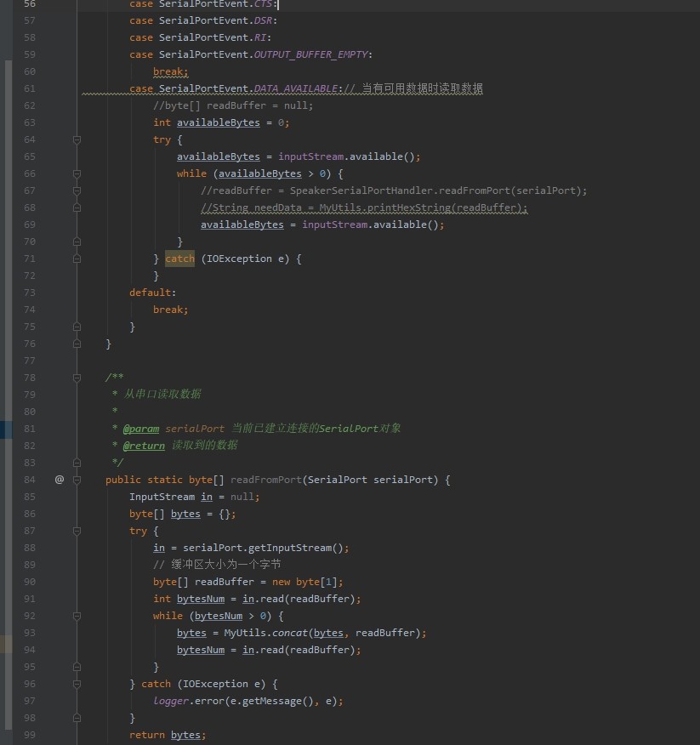This screenshot has width=700, height=745.
Task: Click the underlined break statement on line 60
Action: pos(171,71)
